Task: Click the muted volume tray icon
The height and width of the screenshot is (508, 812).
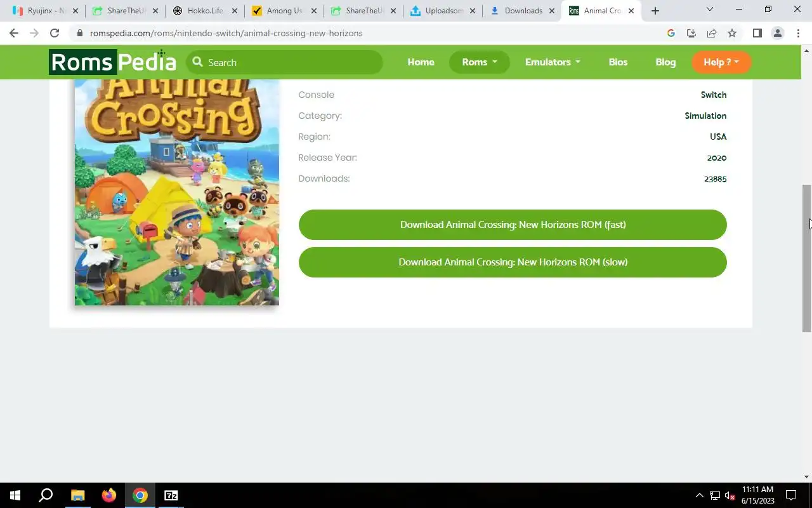Action: pos(730,495)
